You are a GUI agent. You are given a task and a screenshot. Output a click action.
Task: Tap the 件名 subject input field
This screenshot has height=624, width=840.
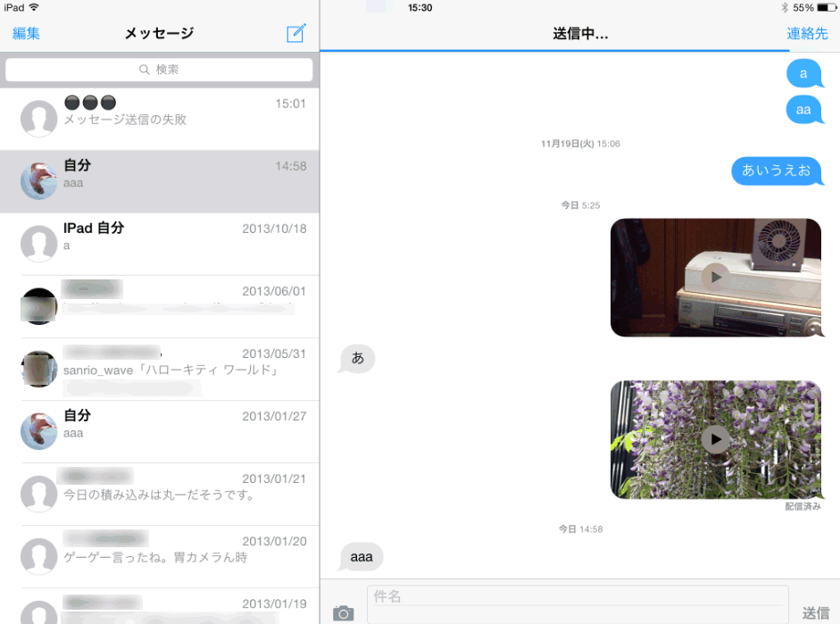point(577,597)
